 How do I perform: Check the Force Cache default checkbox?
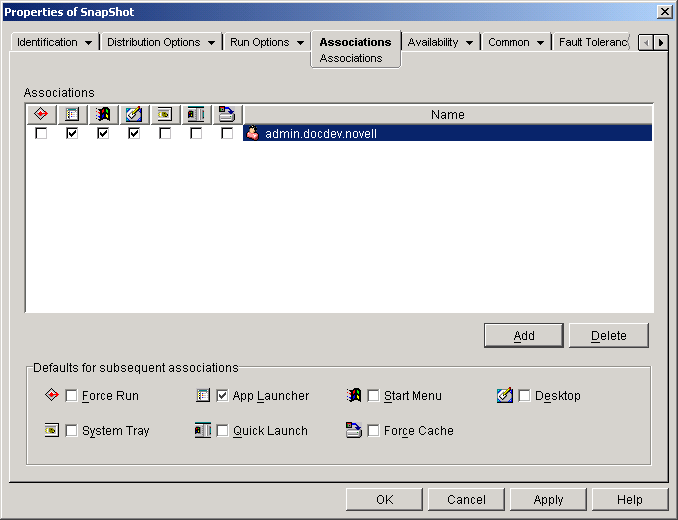[373, 431]
